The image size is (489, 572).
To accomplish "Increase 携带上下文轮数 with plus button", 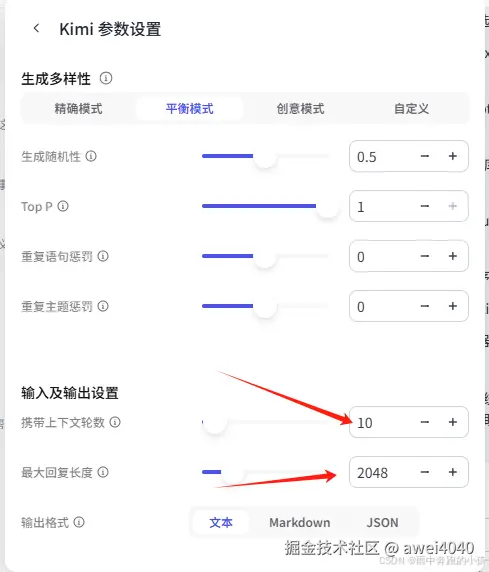I will pos(453,422).
